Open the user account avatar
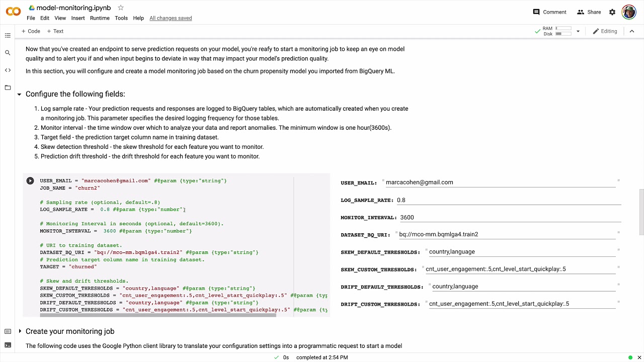Image resolution: width=644 pixels, height=362 pixels. pyautogui.click(x=629, y=12)
